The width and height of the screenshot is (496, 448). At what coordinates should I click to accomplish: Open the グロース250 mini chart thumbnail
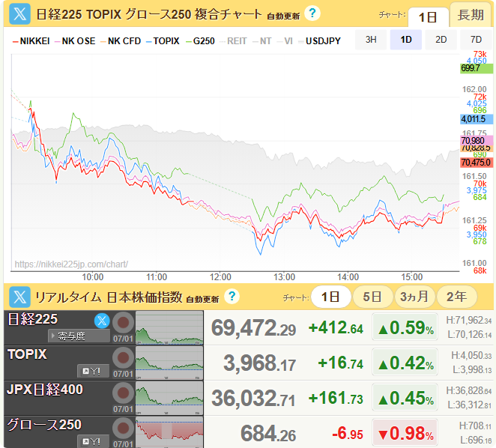click(169, 432)
